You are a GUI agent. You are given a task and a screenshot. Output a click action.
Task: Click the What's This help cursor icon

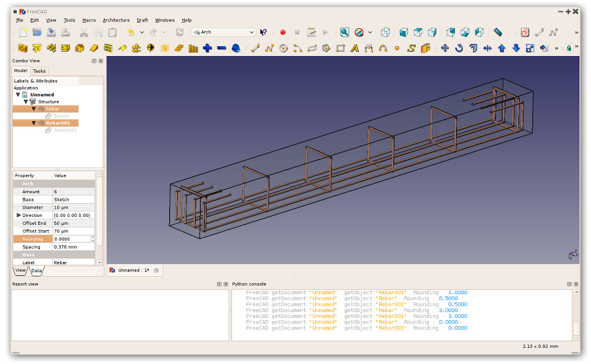coord(263,32)
